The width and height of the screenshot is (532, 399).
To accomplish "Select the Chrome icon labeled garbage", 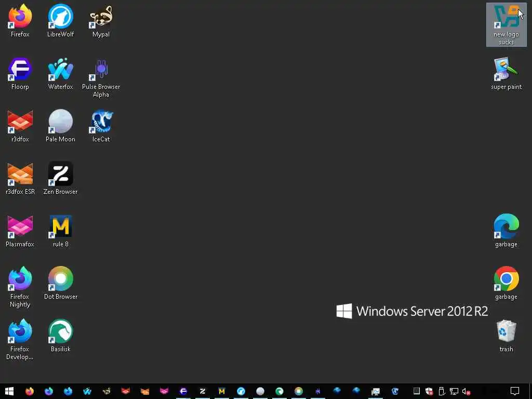I will point(506,283).
